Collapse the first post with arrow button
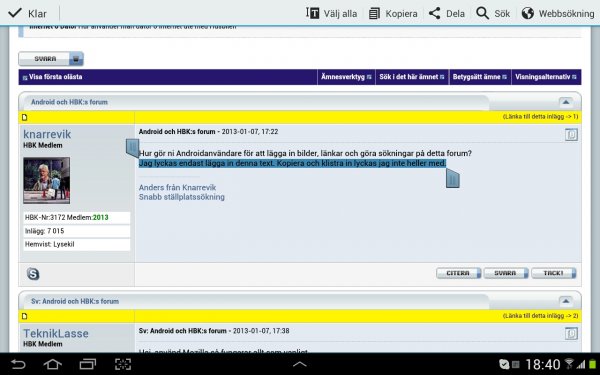 (566, 102)
